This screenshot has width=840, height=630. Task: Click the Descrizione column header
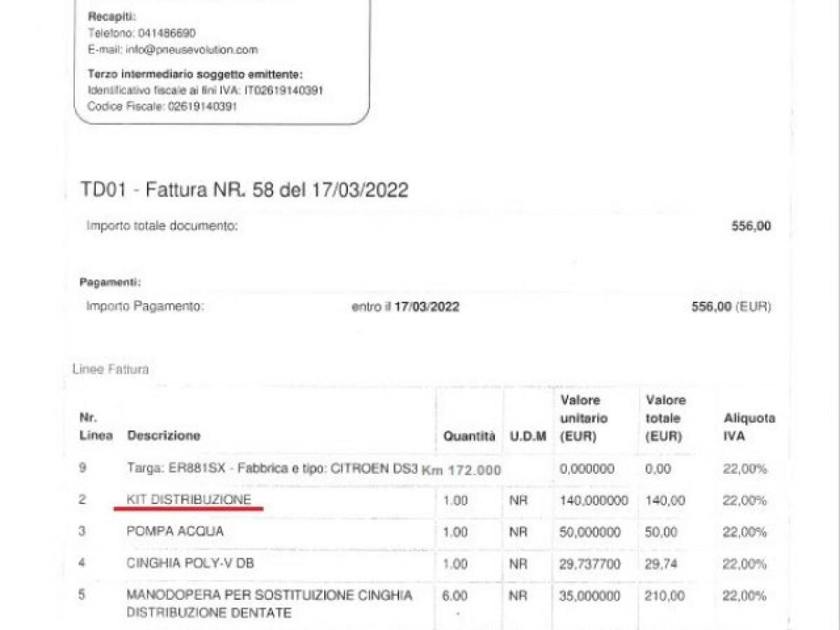coord(164,435)
